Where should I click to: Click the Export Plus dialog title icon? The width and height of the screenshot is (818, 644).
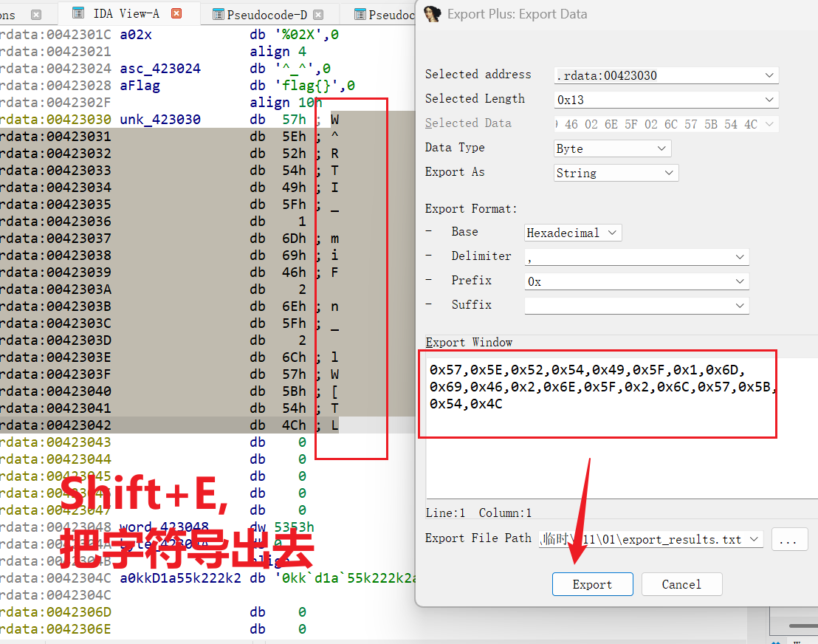432,14
